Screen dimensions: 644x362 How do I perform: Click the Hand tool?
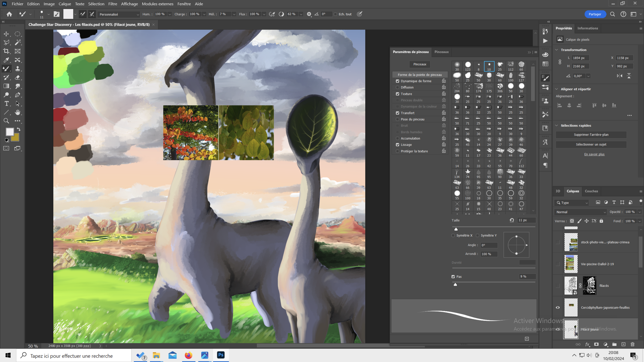[x=18, y=112]
